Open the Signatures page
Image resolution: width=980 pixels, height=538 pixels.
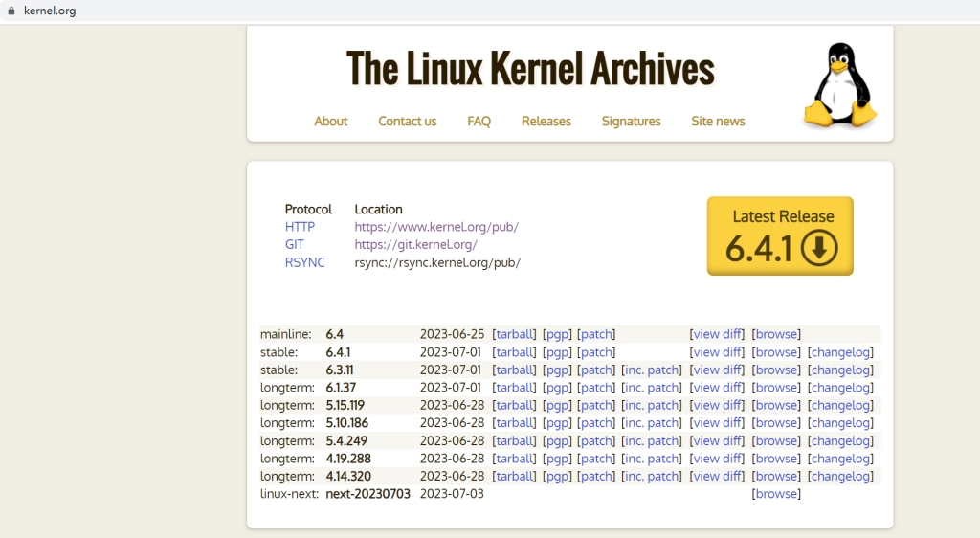(632, 122)
